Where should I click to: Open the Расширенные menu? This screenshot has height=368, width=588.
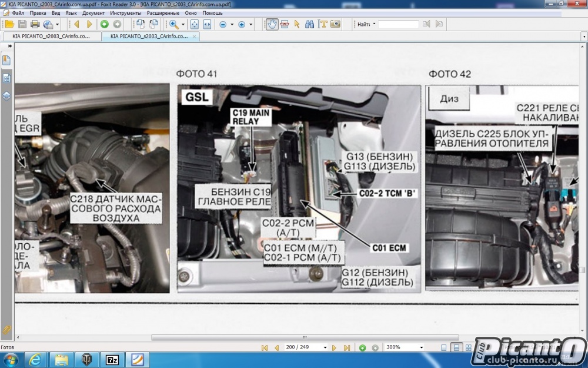coord(163,13)
